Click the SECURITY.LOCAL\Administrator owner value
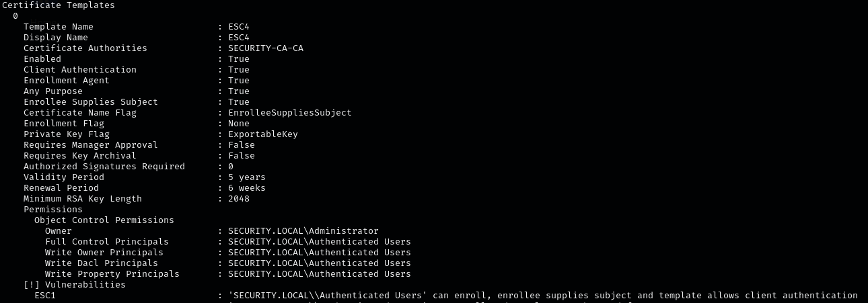This screenshot has width=868, height=303. tap(303, 231)
